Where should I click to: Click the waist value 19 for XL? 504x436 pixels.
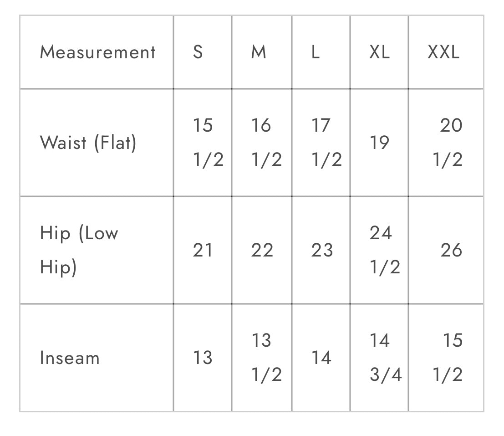(x=379, y=143)
